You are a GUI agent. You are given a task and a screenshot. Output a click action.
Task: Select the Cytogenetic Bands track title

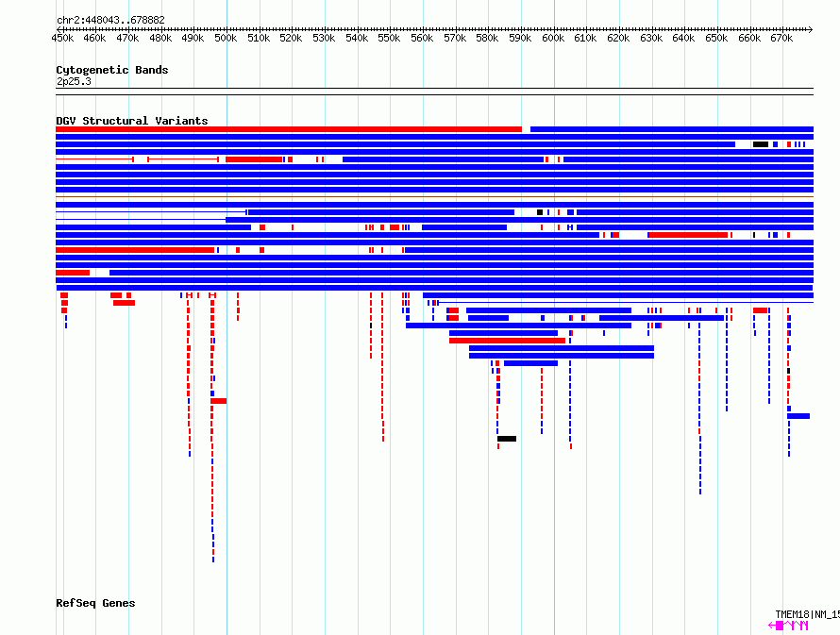click(112, 70)
